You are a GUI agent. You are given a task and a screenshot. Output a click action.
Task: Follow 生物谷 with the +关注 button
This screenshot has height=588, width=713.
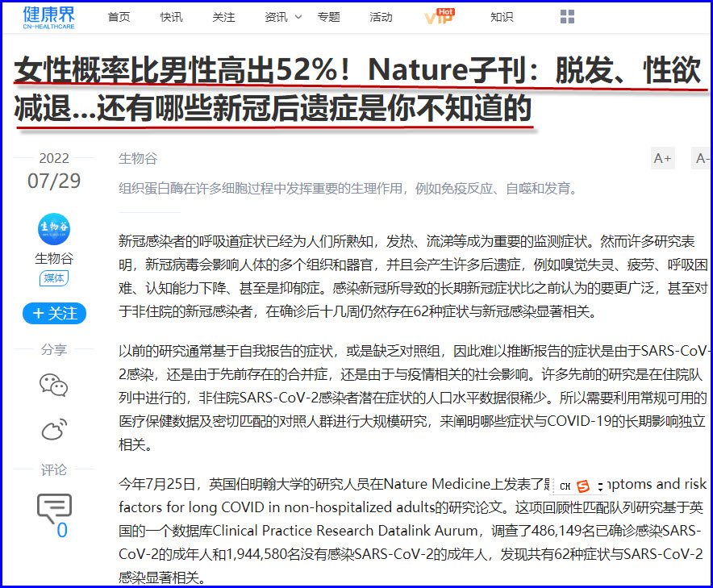pyautogui.click(x=54, y=313)
